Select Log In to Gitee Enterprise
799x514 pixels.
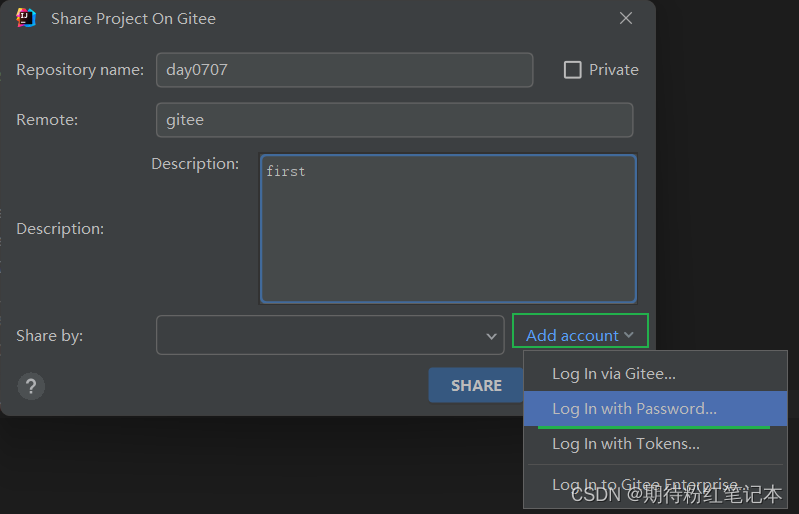pos(655,484)
